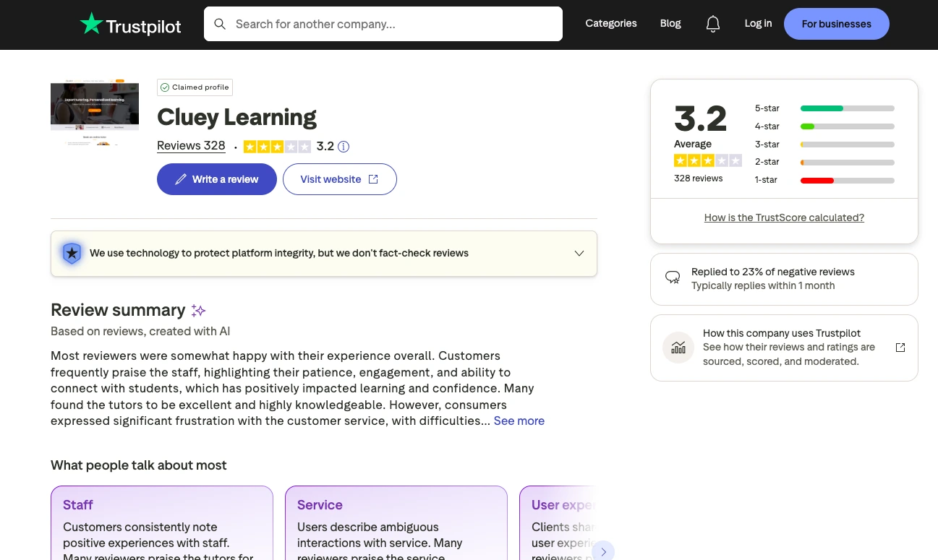Click the bar-chart icon in the Trustpilot usage card
The height and width of the screenshot is (560, 938).
678,347
